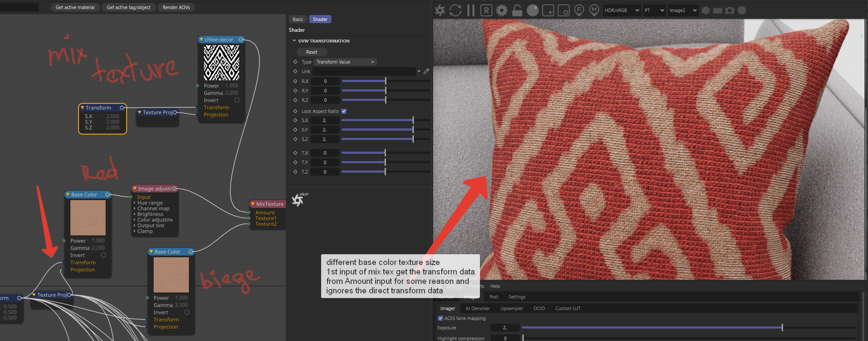Toggle clay render sphere icon
The image size is (868, 341).
pyautogui.click(x=533, y=10)
